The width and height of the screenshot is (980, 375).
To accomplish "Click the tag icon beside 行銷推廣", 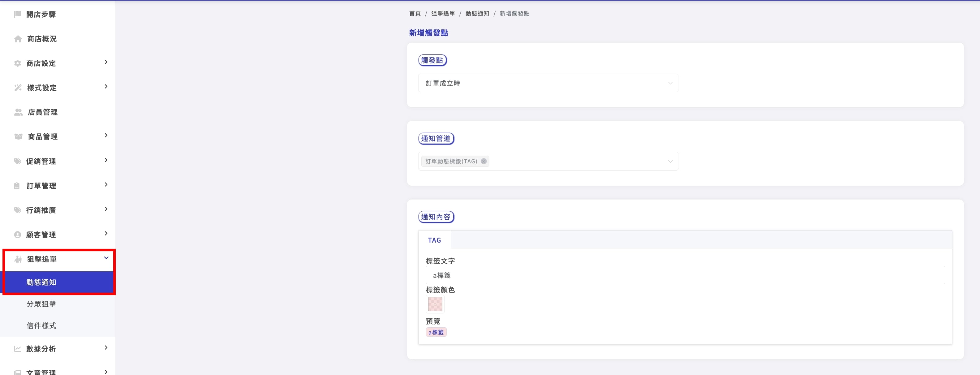I will [18, 210].
